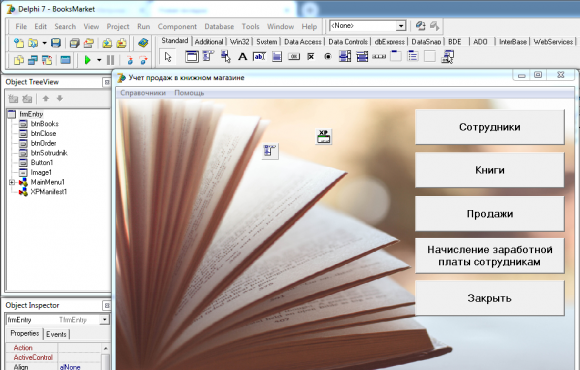Image resolution: width=580 pixels, height=370 pixels.
Task: Select the arrow pointer tool in palette
Action: coord(168,57)
